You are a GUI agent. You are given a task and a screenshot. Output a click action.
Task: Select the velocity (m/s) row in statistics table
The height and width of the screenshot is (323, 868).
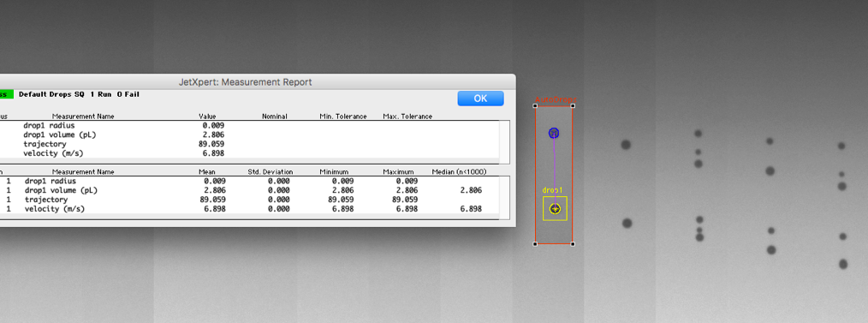(249, 209)
